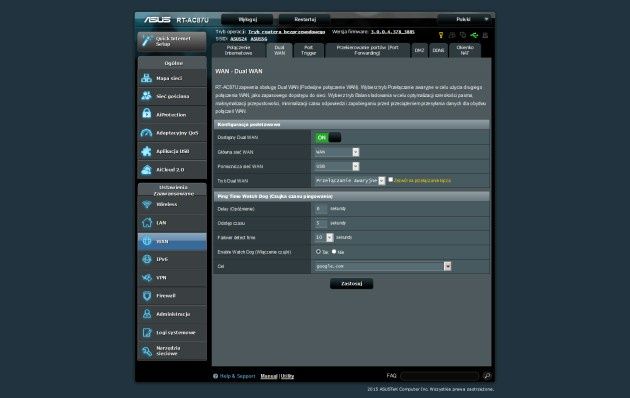Open the Sieć gościnna guest network page
This screenshot has height=398, width=630.
coord(172,96)
